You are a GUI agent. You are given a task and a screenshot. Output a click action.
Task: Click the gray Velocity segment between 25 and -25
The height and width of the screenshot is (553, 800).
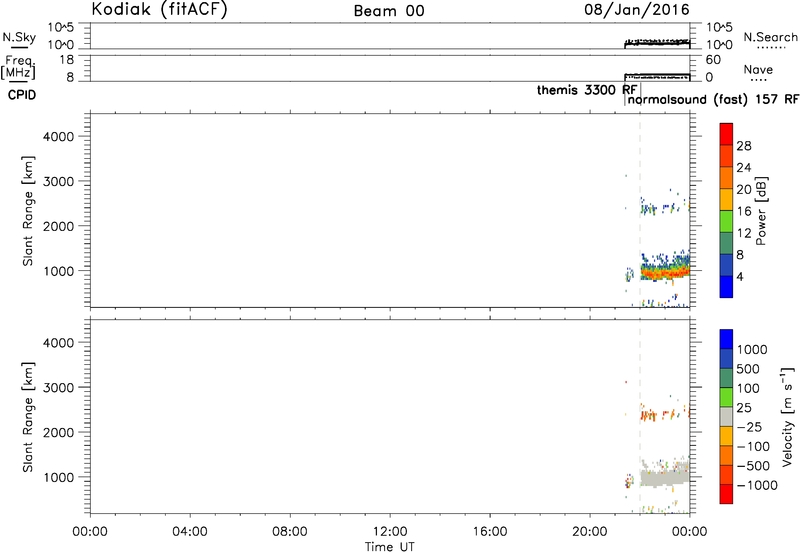[726, 417]
